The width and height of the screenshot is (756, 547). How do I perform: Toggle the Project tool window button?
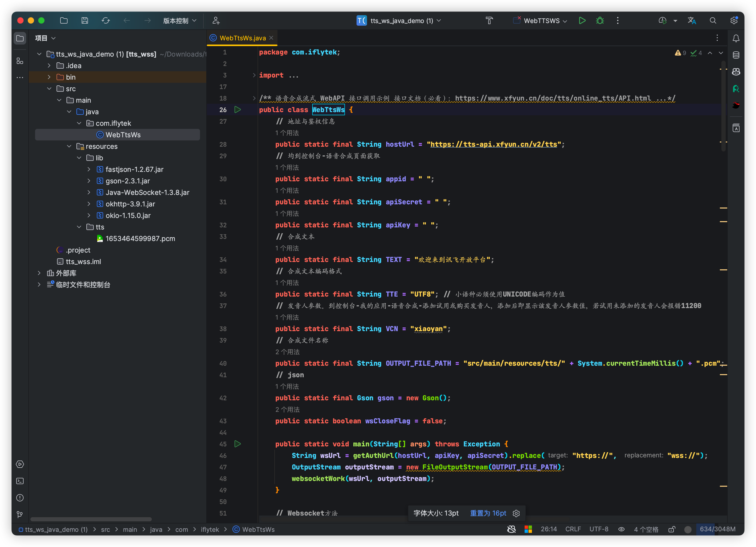click(x=20, y=38)
